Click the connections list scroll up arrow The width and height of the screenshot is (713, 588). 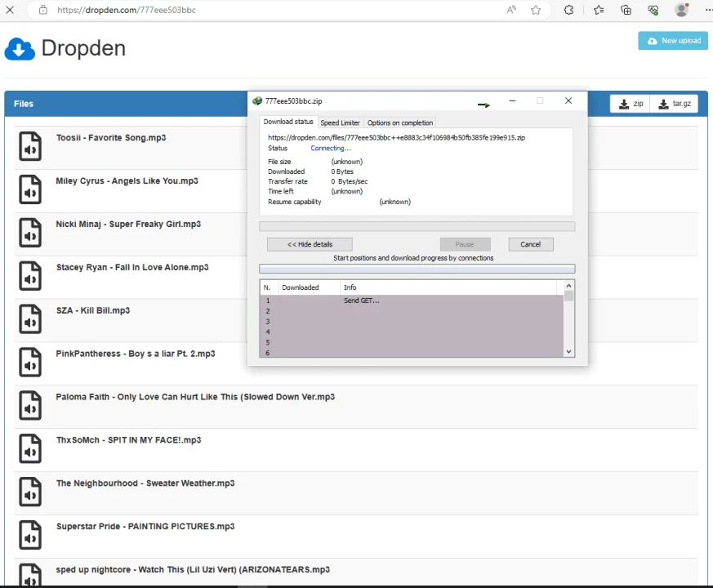point(568,286)
